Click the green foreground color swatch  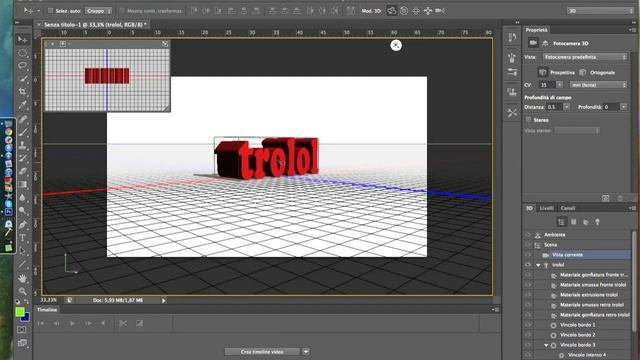point(20,312)
